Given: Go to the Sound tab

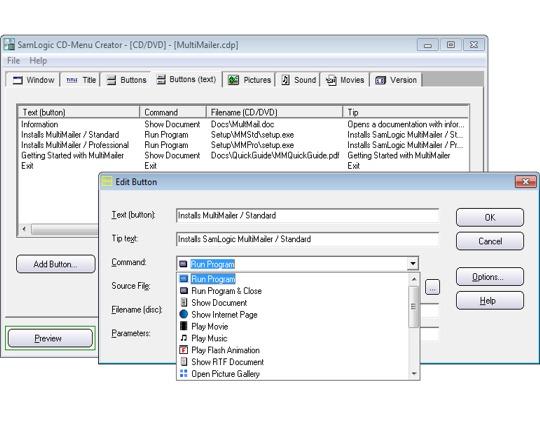Looking at the screenshot, I should tap(298, 80).
